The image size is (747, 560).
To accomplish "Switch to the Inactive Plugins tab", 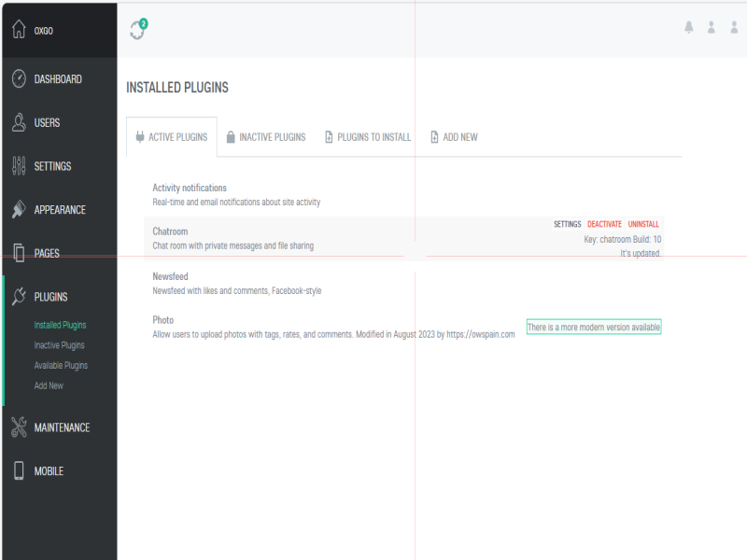I will pos(265,137).
